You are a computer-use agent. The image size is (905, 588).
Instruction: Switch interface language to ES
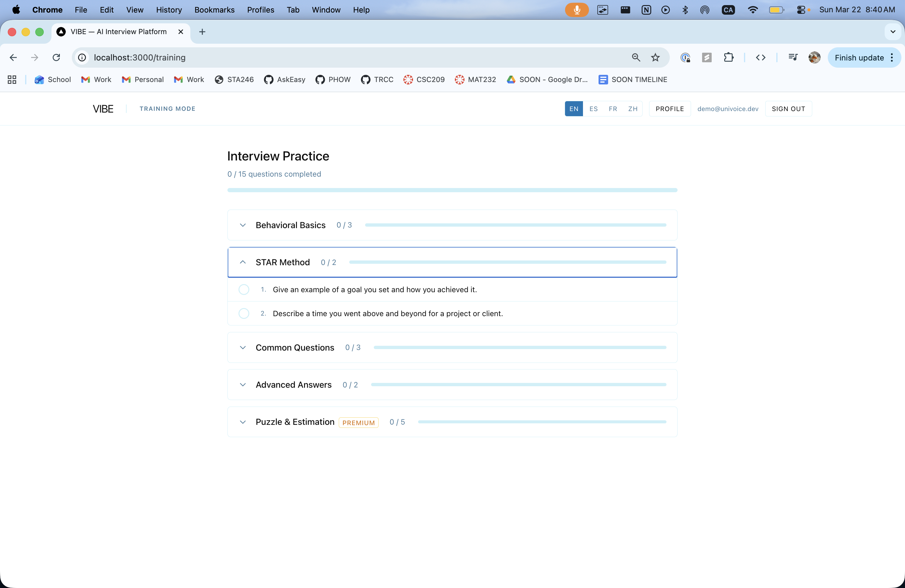593,109
